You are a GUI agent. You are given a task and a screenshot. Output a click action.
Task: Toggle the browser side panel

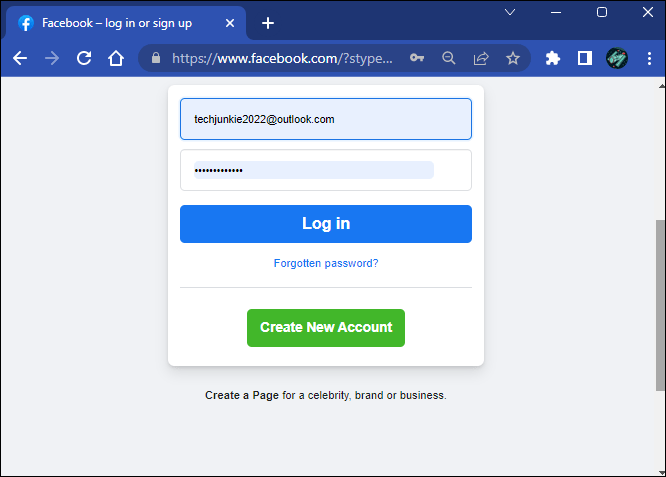point(585,58)
